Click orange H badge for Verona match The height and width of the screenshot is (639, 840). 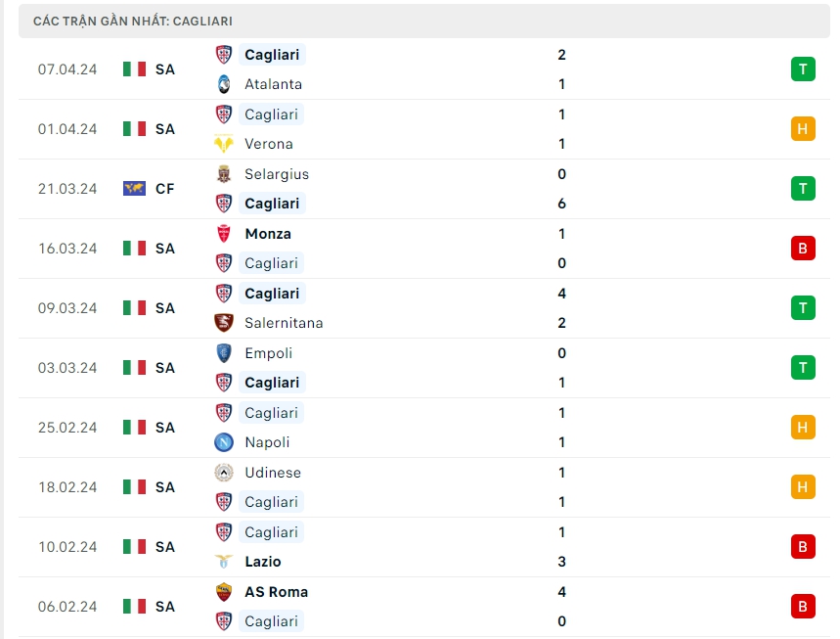pyautogui.click(x=803, y=128)
